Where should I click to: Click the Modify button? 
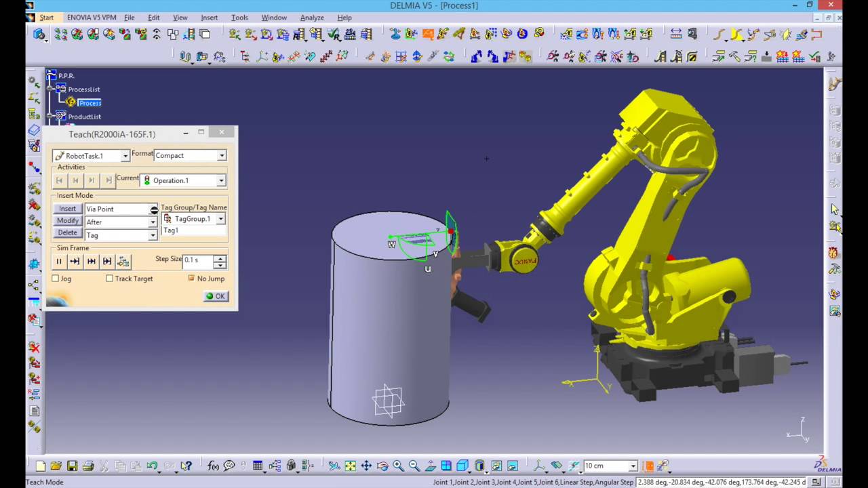[67, 221]
